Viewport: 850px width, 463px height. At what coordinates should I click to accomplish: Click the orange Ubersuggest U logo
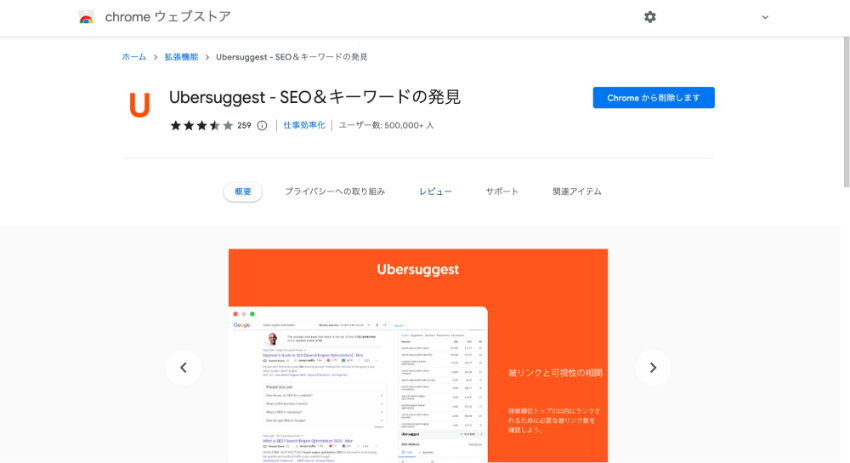click(x=139, y=105)
